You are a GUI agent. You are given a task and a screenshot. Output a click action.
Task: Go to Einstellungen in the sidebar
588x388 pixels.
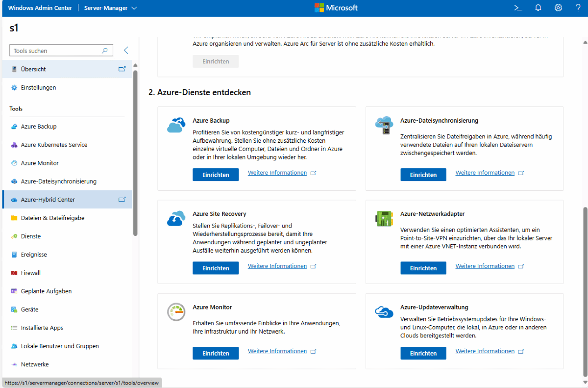[38, 88]
